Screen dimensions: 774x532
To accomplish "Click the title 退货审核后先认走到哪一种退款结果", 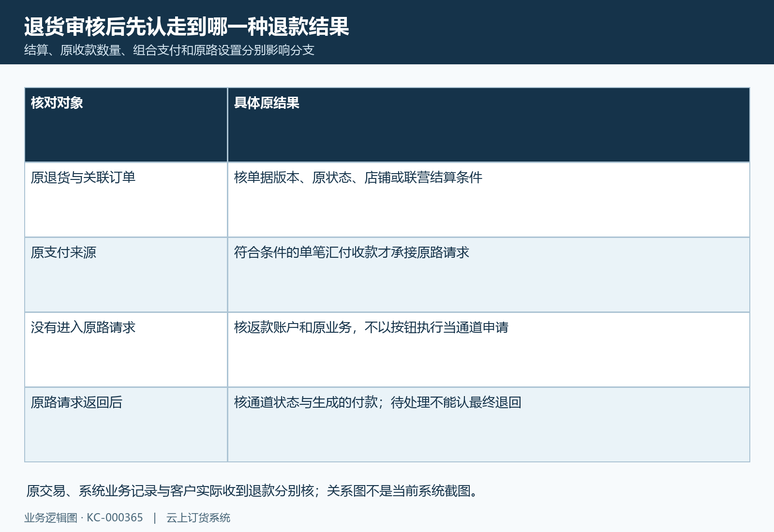I will (x=187, y=27).
